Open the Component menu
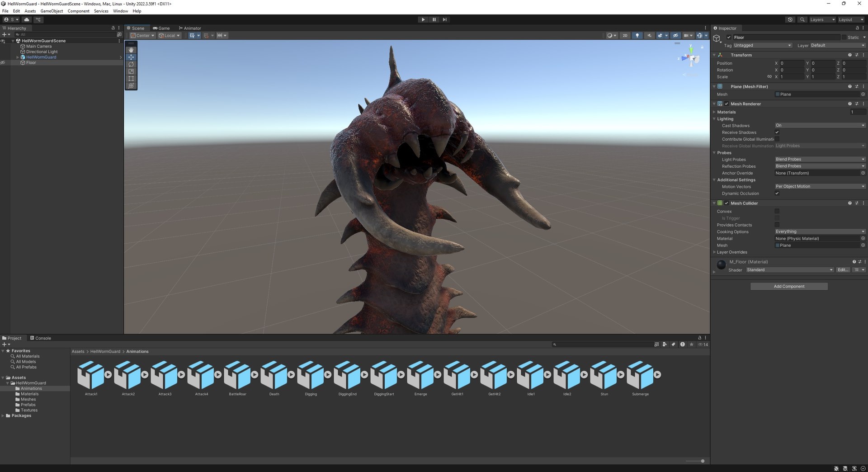Image resolution: width=868 pixels, height=472 pixels. tap(78, 11)
